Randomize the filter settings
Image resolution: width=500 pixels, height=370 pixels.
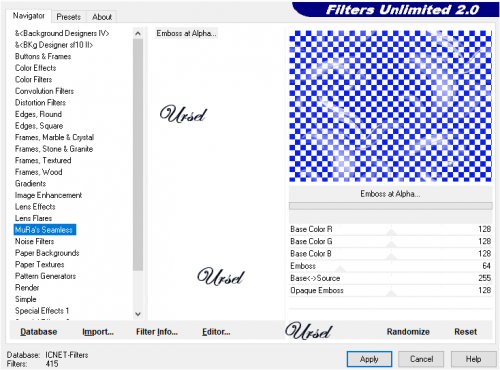coord(408,332)
